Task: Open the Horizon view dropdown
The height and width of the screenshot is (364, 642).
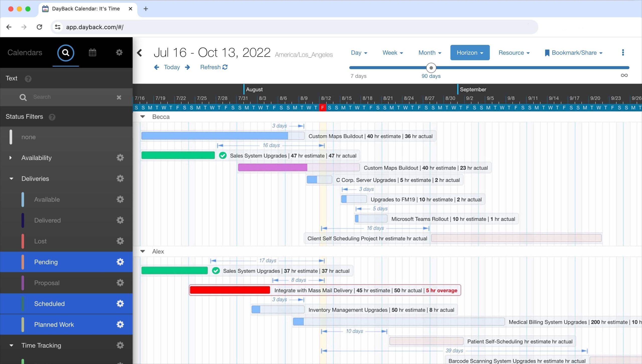Action: [469, 53]
